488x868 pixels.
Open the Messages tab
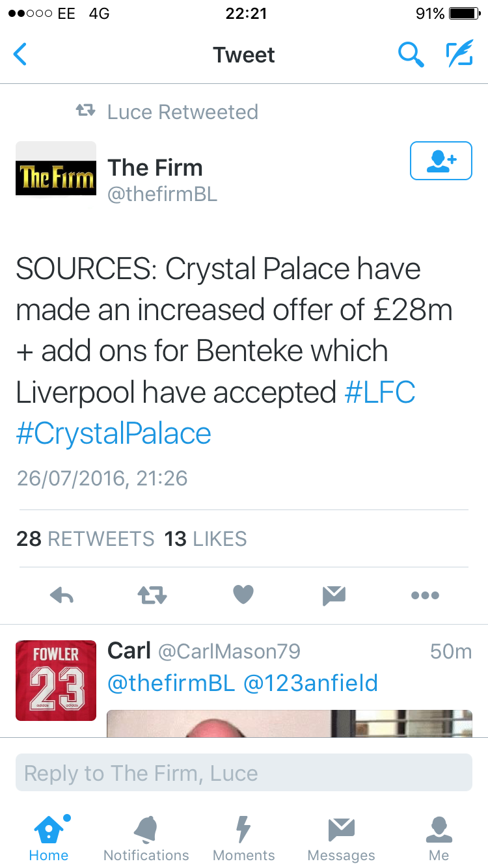pyautogui.click(x=342, y=839)
